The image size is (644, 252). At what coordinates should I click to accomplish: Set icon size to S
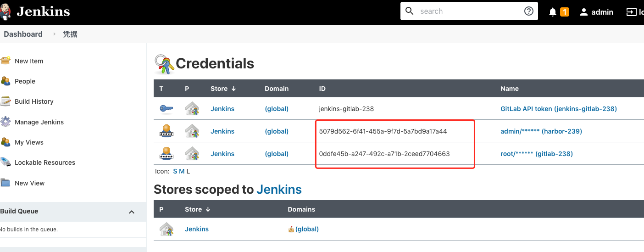coord(175,171)
